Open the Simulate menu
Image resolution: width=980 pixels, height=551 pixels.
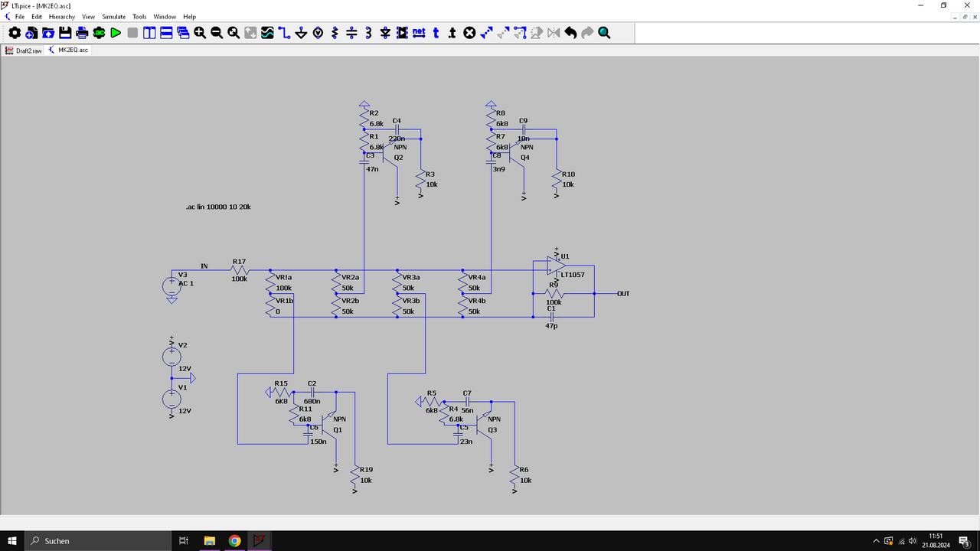(114, 16)
